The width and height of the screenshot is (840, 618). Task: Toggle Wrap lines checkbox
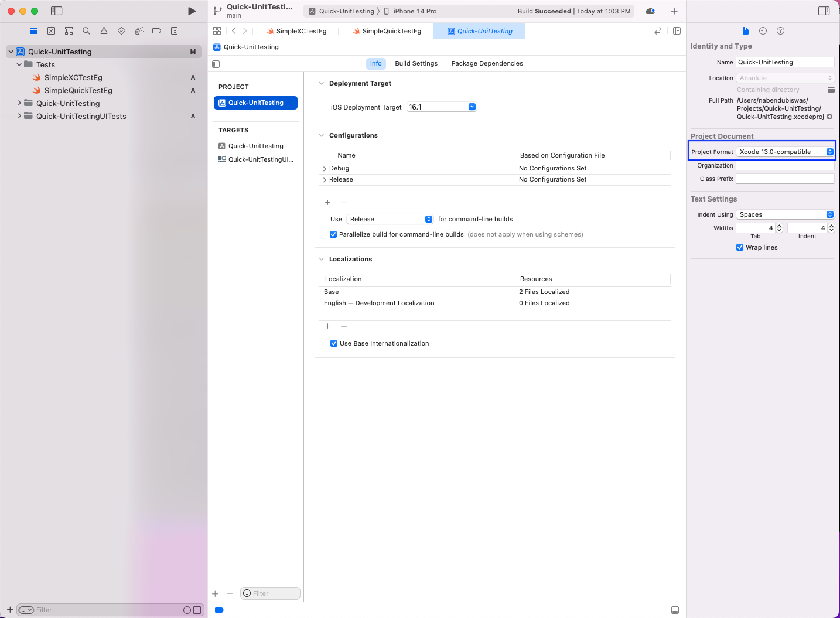740,247
